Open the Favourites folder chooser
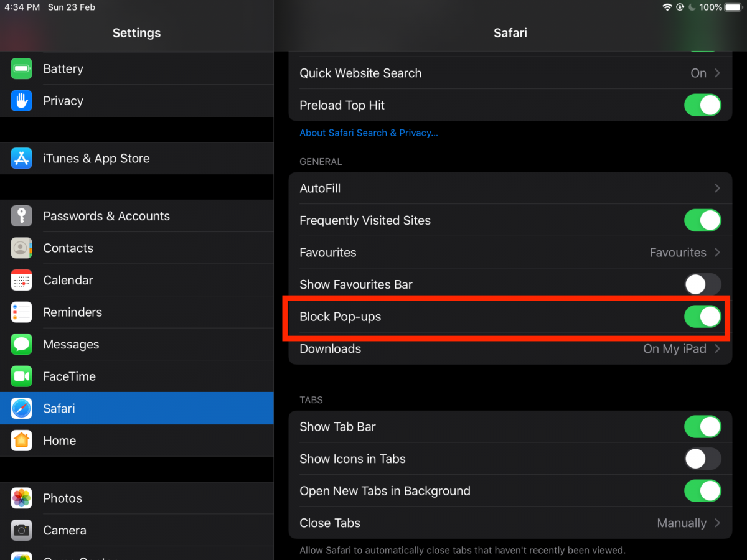This screenshot has height=560, width=747. point(510,252)
